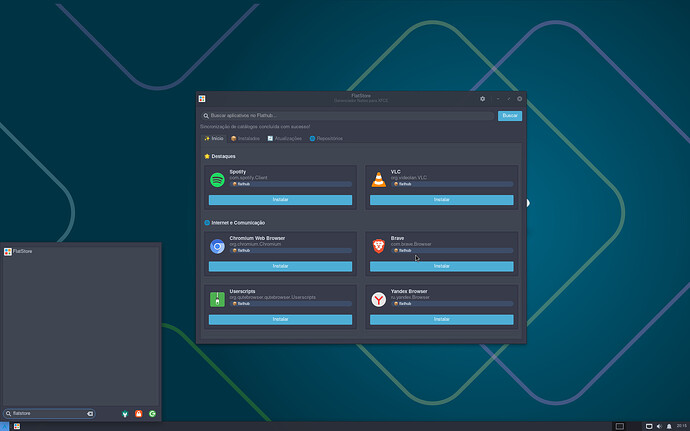Focus the Flathub app search field
This screenshot has width=690, height=431.
(348, 116)
